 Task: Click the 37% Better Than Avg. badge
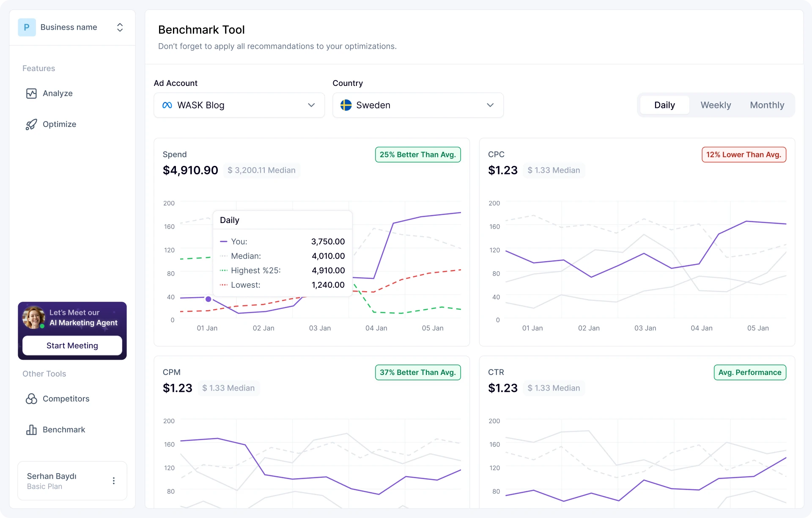[x=418, y=372]
